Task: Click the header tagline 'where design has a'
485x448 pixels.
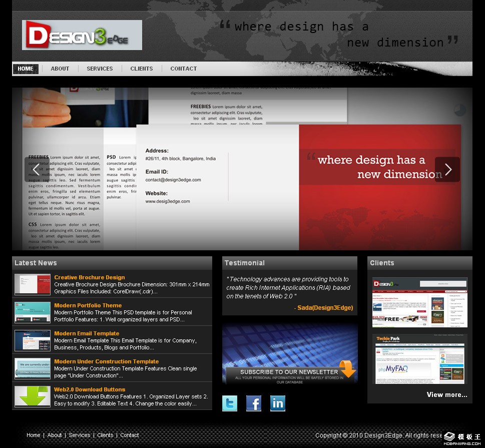Action: click(302, 27)
